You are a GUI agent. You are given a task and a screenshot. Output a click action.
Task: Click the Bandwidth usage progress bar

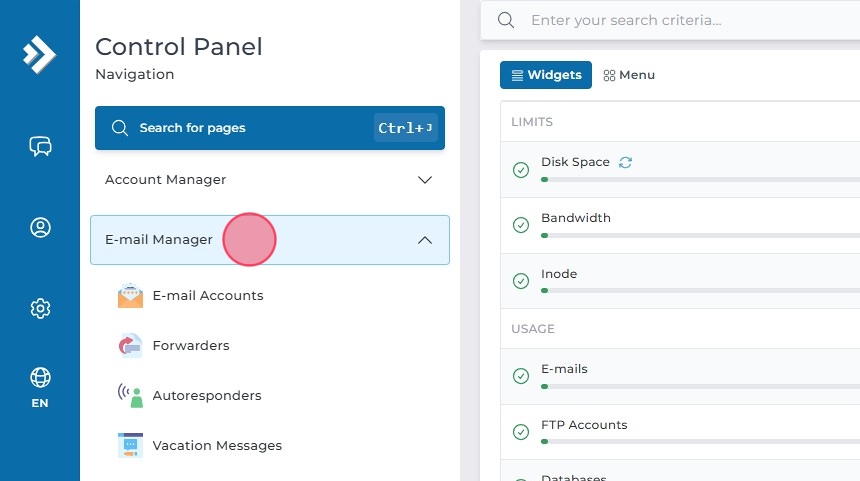700,235
